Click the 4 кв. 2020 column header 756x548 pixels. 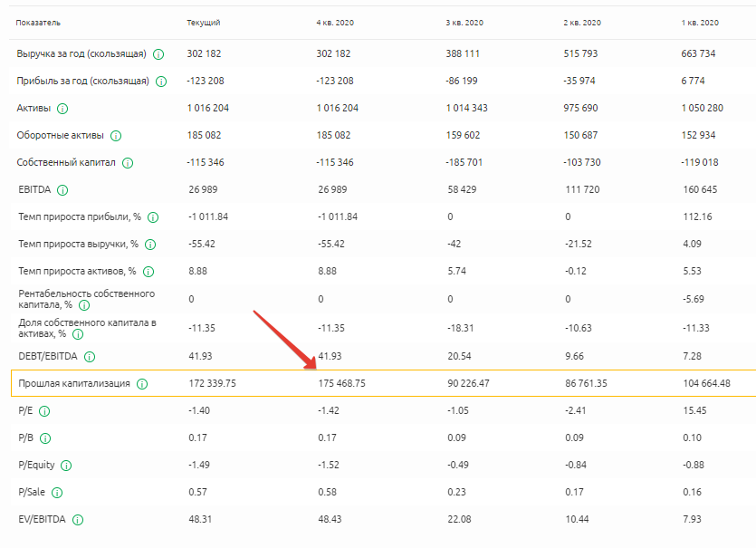[335, 23]
